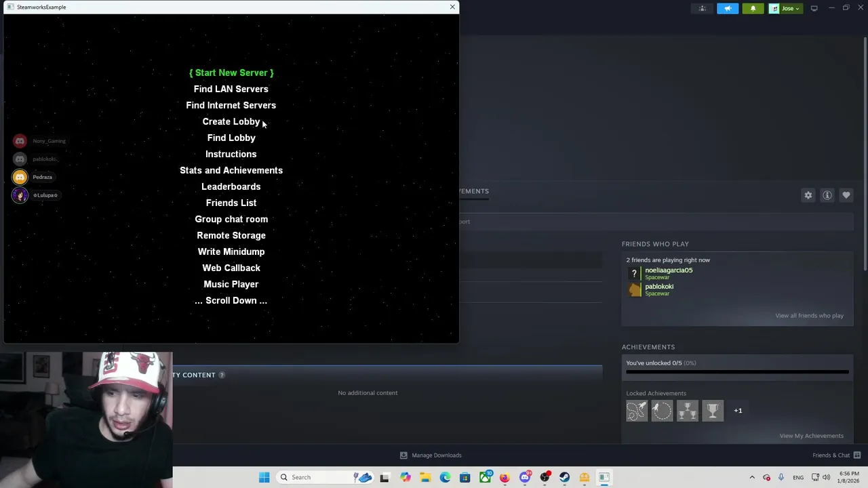
Task: Choose Create Lobby in the game menu
Action: coord(231,121)
